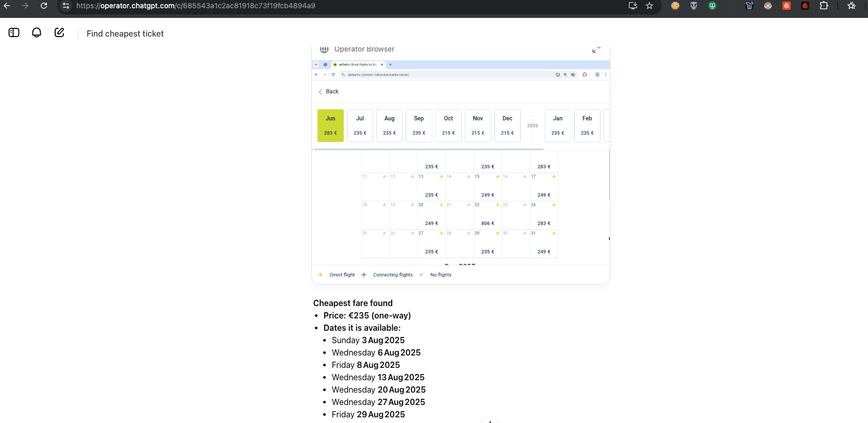Click the month strip horizontal scrollbar
Screen dimensions: 868x423
429,149
